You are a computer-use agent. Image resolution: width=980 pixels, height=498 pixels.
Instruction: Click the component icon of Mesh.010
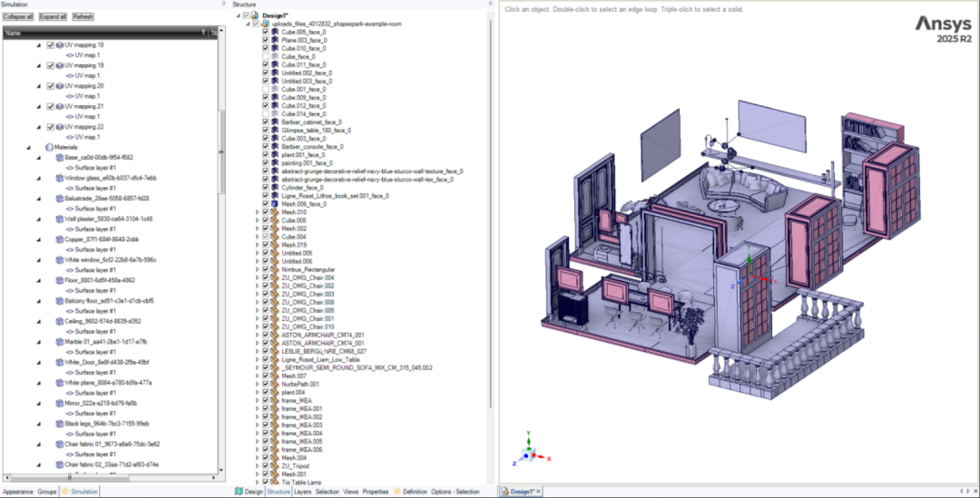click(x=275, y=212)
